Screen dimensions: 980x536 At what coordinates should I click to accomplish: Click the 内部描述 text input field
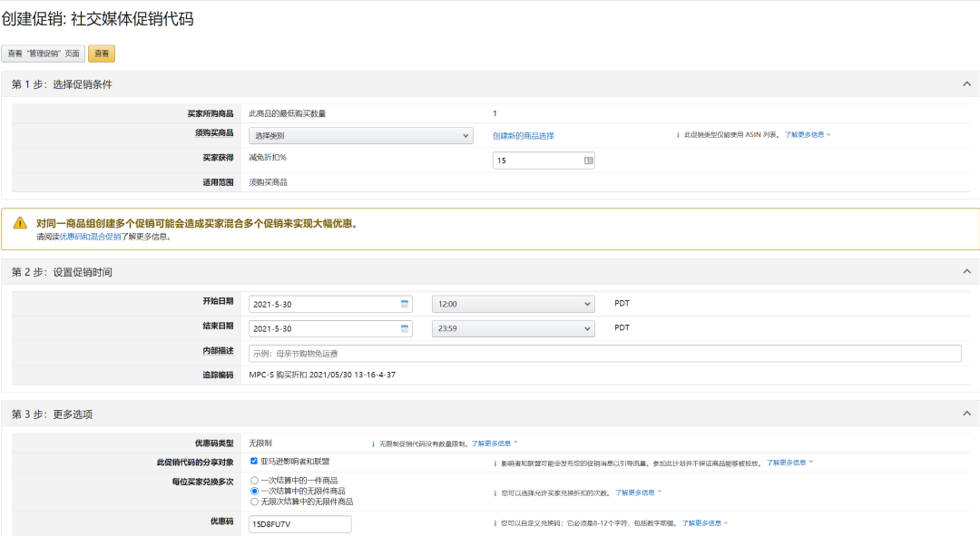(604, 354)
